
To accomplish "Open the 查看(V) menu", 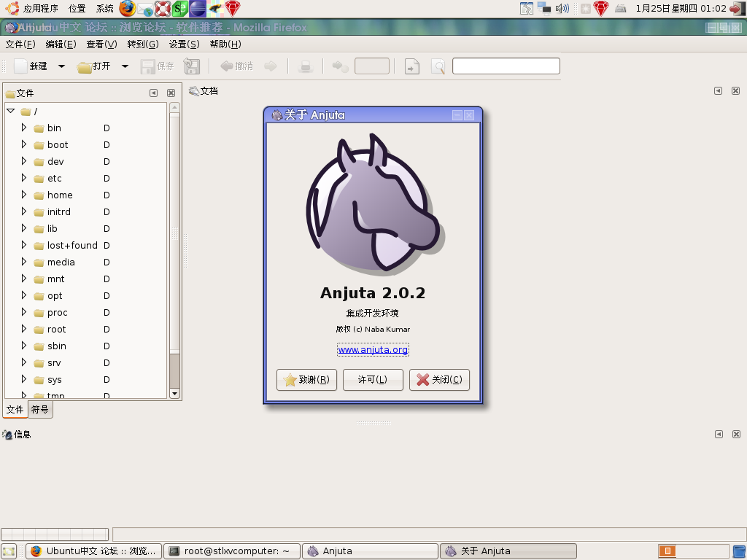I will (x=101, y=44).
